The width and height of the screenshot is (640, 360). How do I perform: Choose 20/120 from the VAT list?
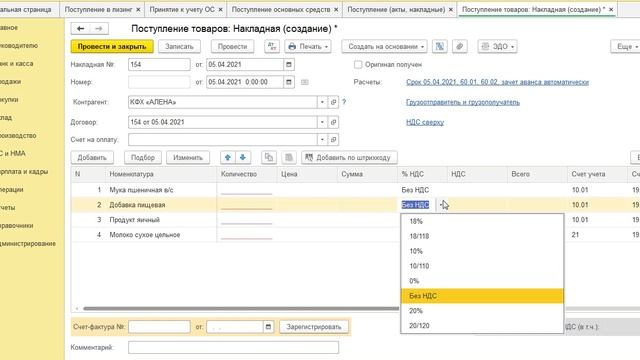click(482, 326)
